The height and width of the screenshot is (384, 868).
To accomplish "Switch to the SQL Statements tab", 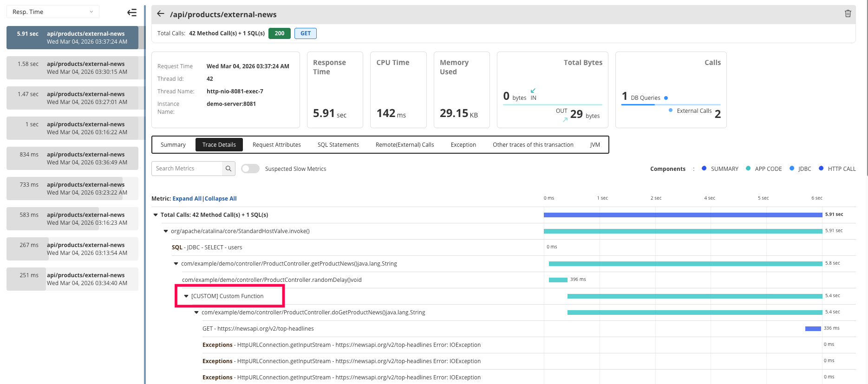I will tap(338, 145).
